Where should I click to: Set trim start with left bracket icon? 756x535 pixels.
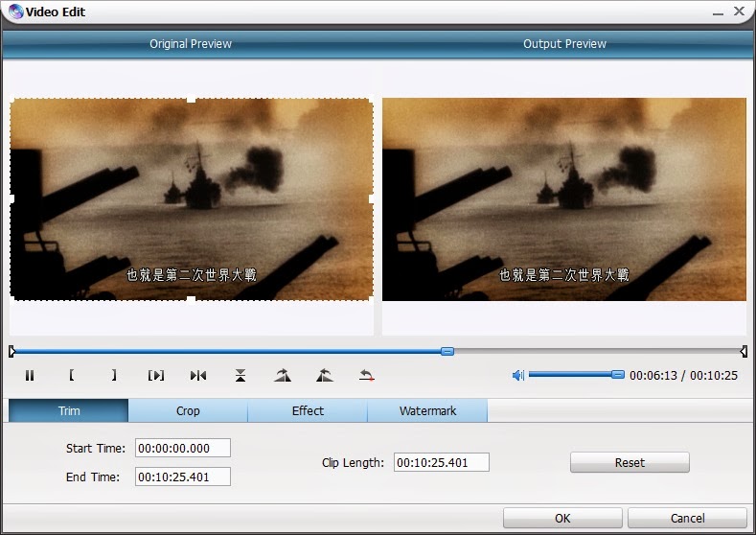tap(71, 375)
